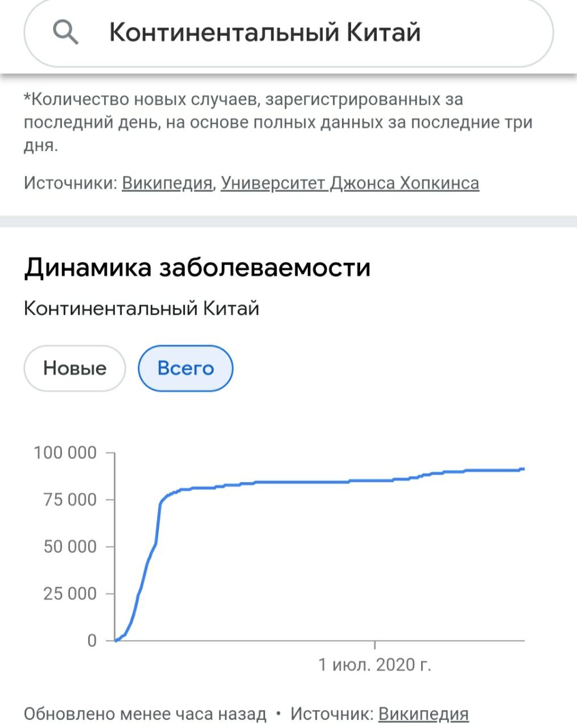577x728 pixels.
Task: Click the right end of the blue chart line
Action: [x=522, y=469]
